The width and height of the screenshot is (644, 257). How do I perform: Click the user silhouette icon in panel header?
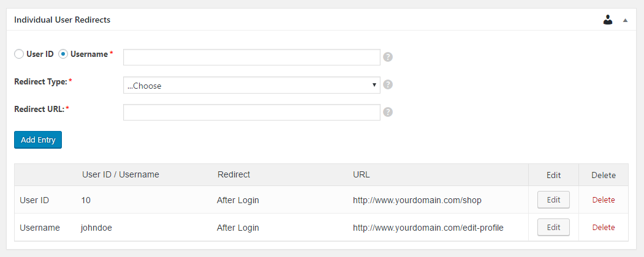tap(608, 20)
